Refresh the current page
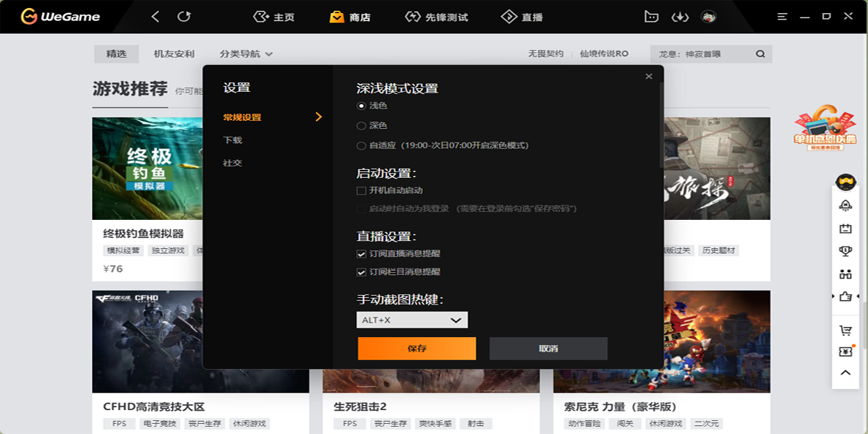 (184, 16)
